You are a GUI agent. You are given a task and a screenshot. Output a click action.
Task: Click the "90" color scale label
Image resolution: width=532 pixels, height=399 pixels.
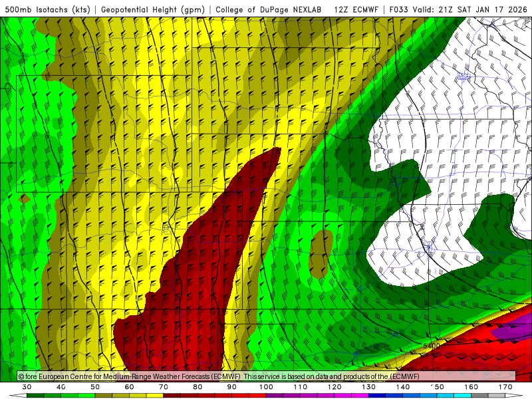pos(232,387)
